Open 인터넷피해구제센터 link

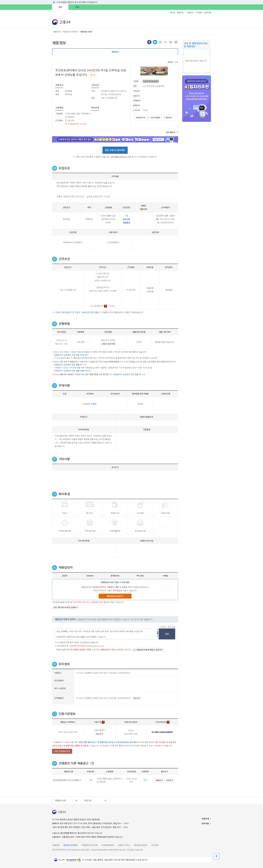87,646
